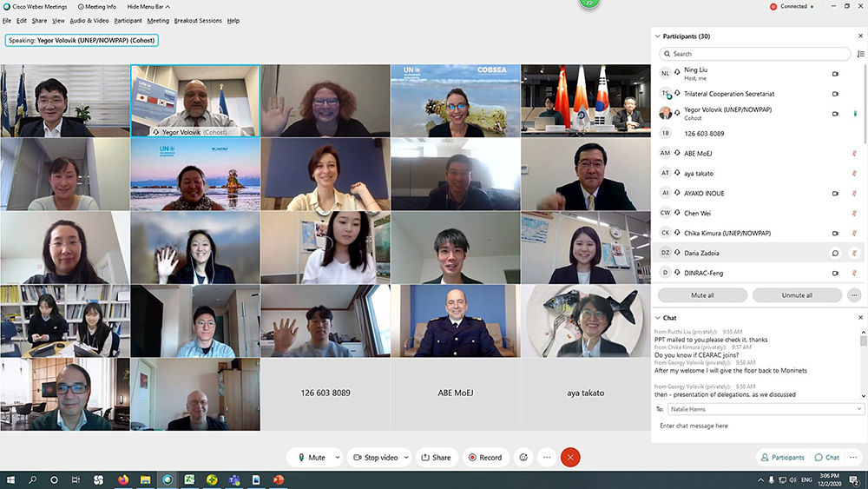
Task: Click the Meeting Info button
Action: click(97, 7)
